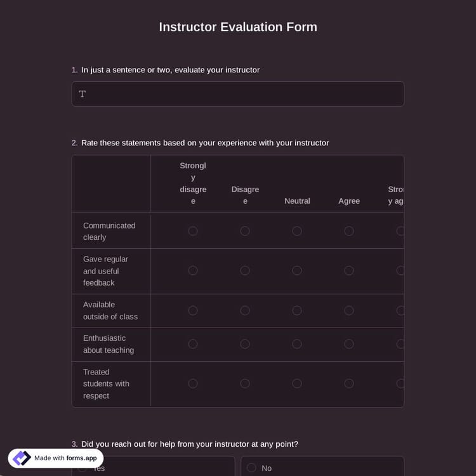Pick Strongly disagree for Enthusiastic about teaching

(193, 344)
